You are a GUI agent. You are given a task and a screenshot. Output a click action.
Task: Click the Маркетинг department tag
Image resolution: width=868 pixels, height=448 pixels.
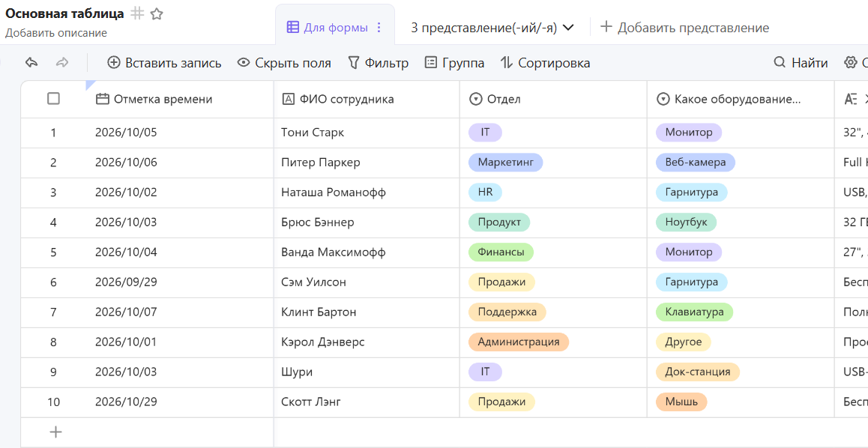[505, 162]
